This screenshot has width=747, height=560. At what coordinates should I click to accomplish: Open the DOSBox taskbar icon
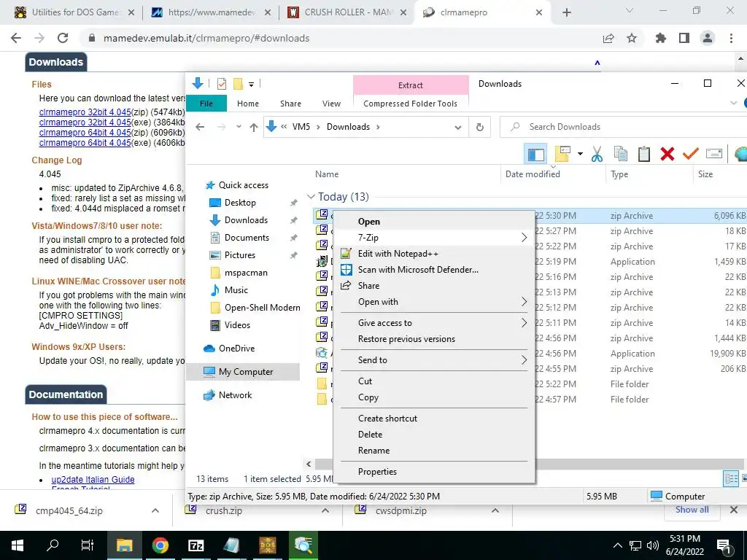click(267, 545)
